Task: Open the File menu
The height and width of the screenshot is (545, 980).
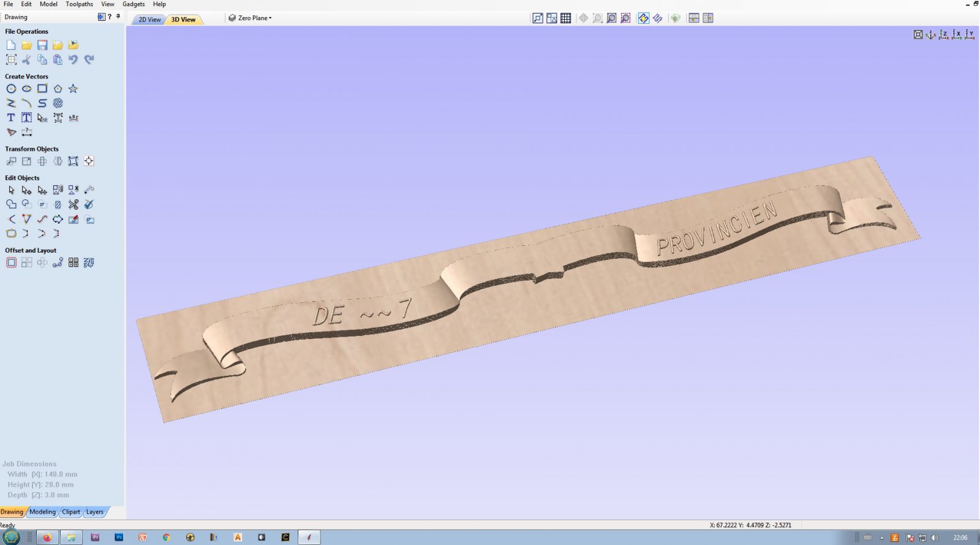Action: pos(9,4)
